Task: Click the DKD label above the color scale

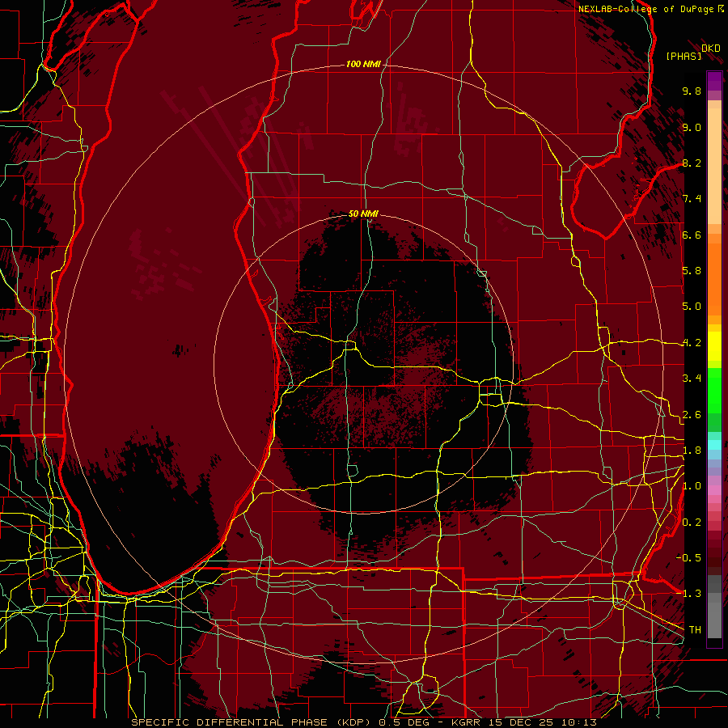Action: [x=711, y=49]
